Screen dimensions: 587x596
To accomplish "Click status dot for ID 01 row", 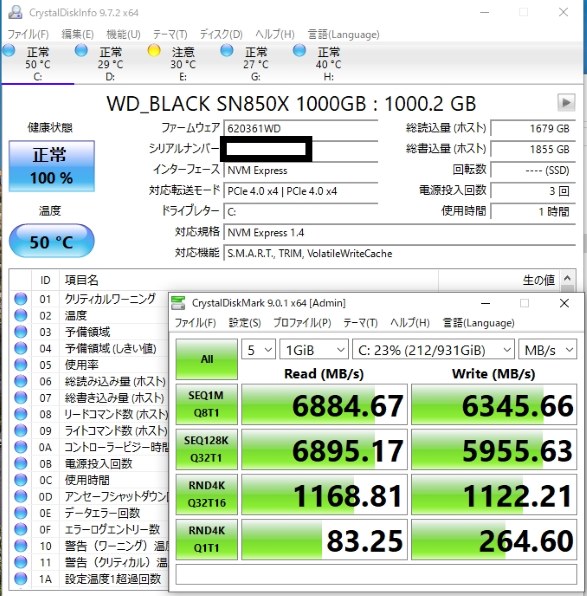I will pos(21,299).
